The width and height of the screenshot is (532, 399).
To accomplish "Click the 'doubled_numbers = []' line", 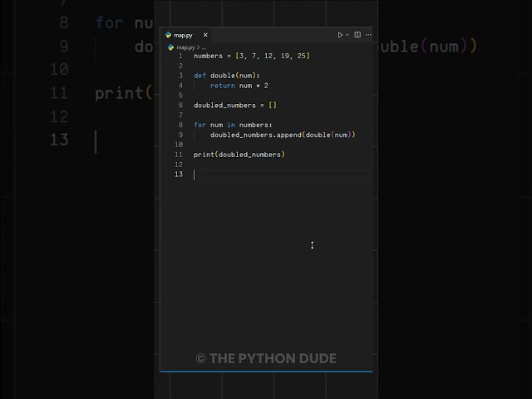I will pyautogui.click(x=235, y=106).
